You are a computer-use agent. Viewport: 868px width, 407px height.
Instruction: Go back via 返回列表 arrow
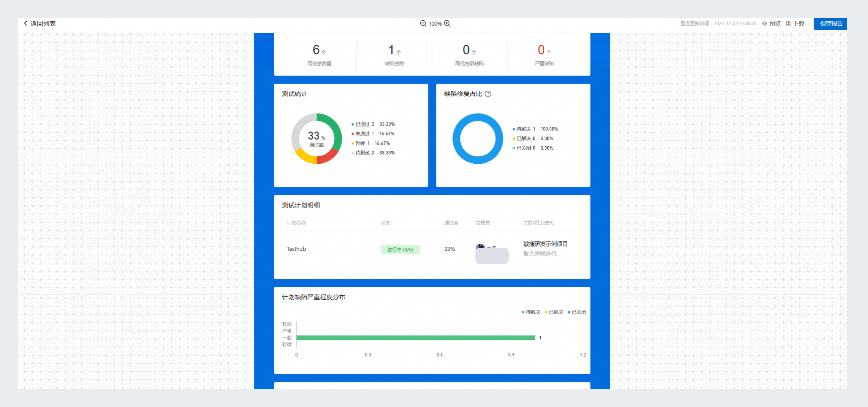40,23
